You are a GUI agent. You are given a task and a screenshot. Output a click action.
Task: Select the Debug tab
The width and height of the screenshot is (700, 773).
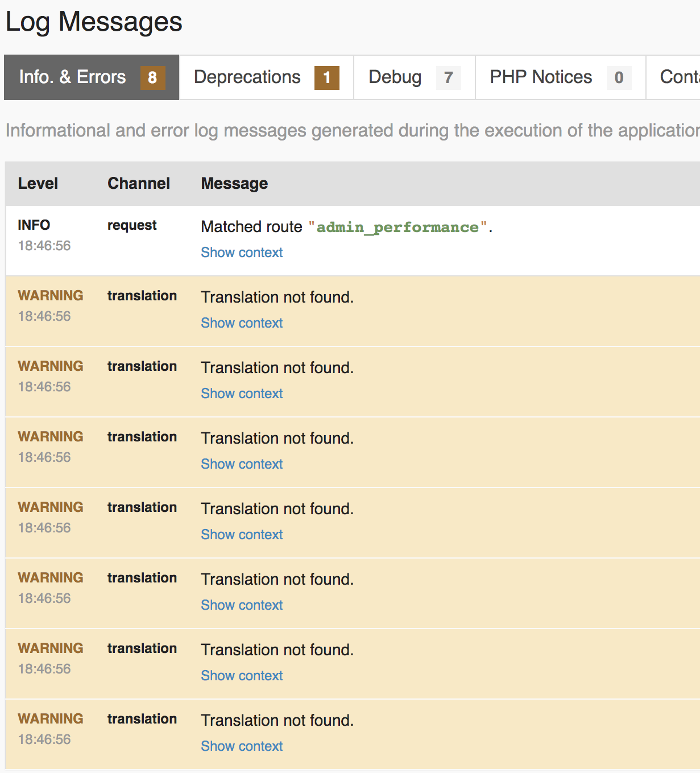point(395,77)
